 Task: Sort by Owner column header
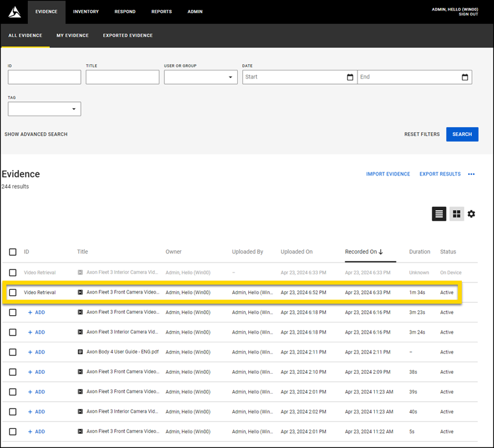pyautogui.click(x=174, y=252)
